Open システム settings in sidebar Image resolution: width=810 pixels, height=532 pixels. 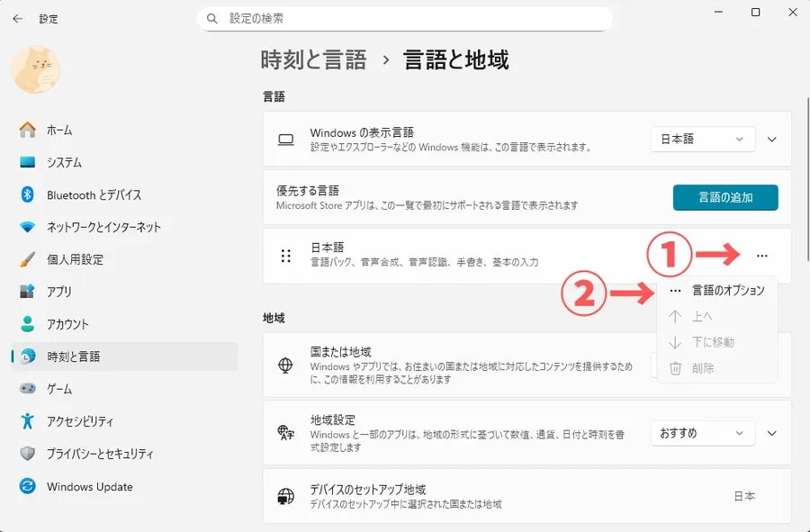coord(63,162)
